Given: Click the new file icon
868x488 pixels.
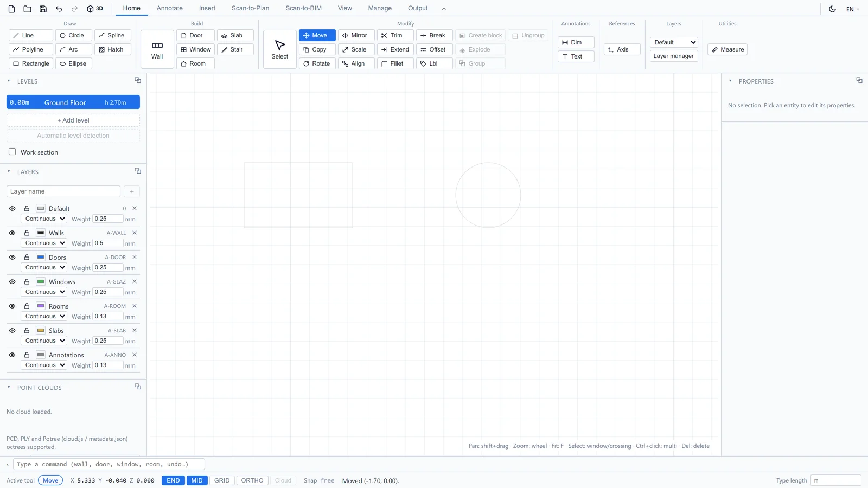Looking at the screenshot, I should (x=11, y=9).
